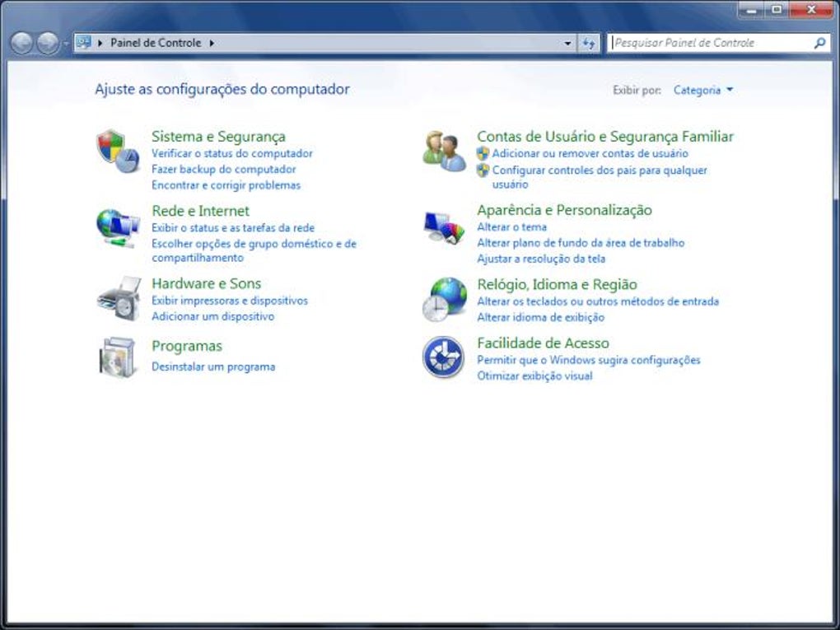Click Desinstalar um programa
This screenshot has width=840, height=630.
213,367
